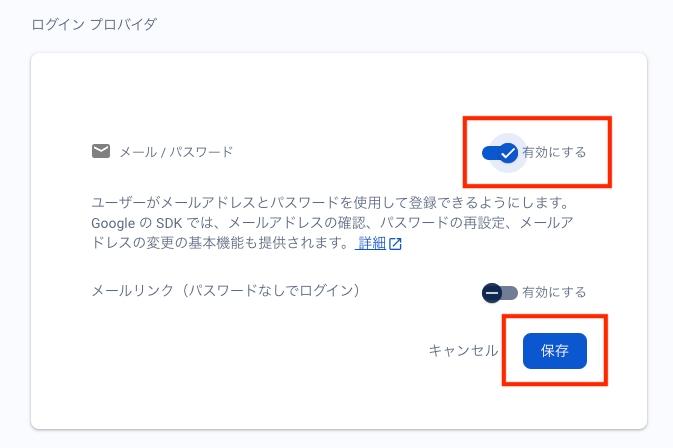
Task: Click the description line starting with ユーザーがメールアドレス
Action: [x=330, y=202]
